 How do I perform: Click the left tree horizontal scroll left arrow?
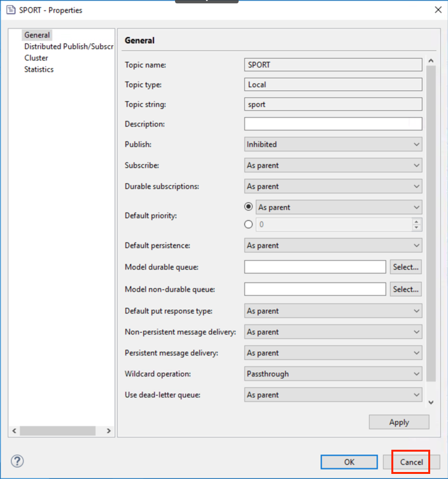[x=14, y=431]
